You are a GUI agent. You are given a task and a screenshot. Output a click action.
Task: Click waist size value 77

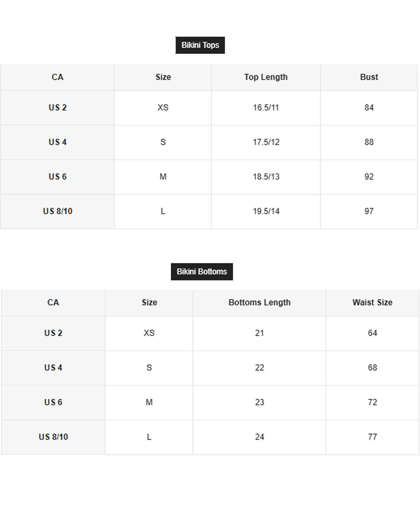click(372, 437)
